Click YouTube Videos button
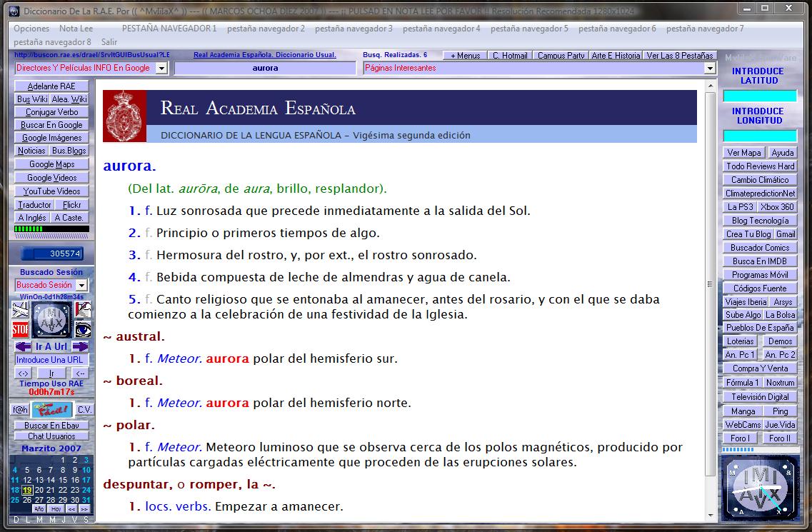 pyautogui.click(x=51, y=191)
